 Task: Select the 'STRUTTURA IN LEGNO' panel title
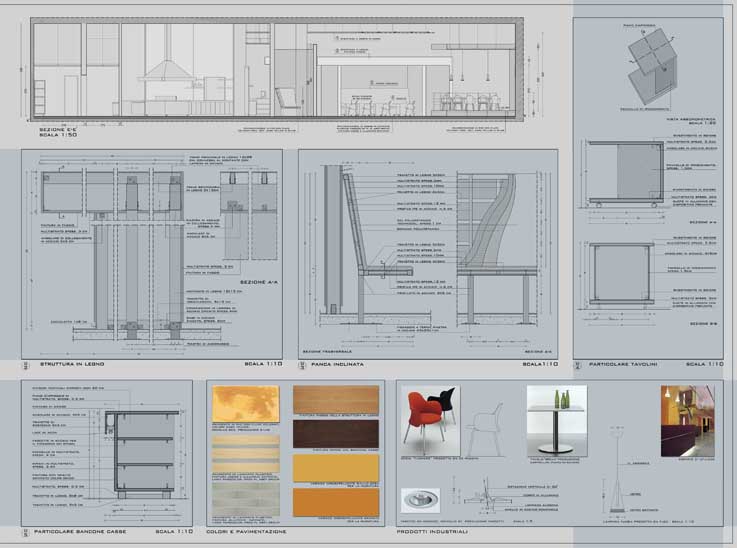(72, 364)
